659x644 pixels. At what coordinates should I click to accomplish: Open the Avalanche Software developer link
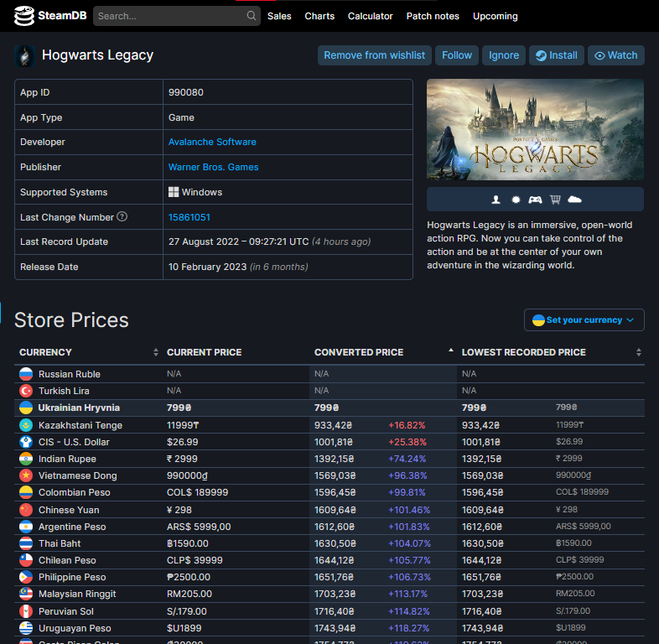coord(212,142)
